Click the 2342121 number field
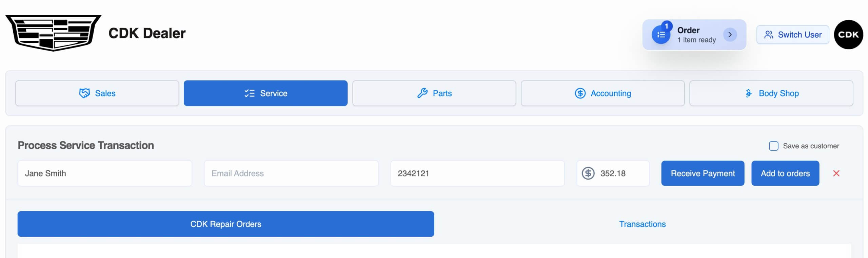 click(x=477, y=173)
